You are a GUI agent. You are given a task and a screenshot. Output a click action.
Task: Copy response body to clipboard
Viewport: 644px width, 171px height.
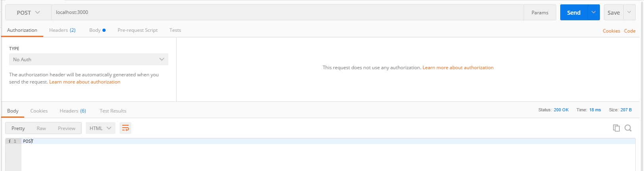(x=616, y=128)
